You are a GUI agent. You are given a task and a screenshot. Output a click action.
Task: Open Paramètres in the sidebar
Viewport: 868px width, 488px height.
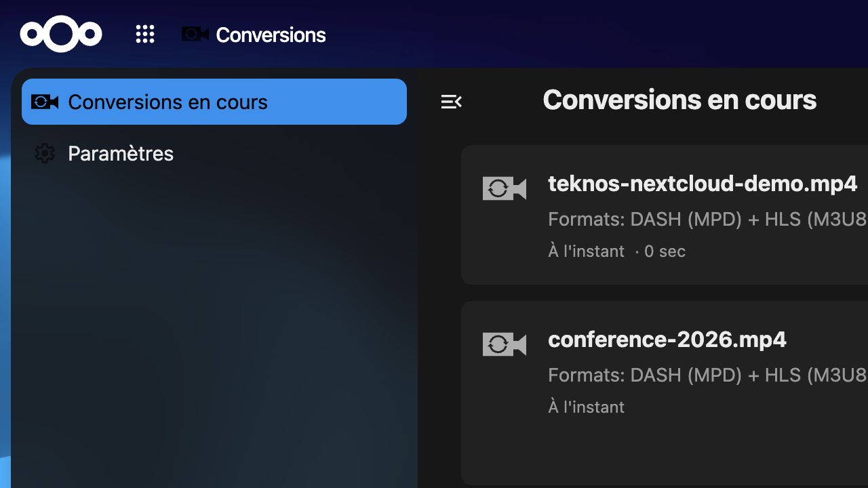coord(214,153)
